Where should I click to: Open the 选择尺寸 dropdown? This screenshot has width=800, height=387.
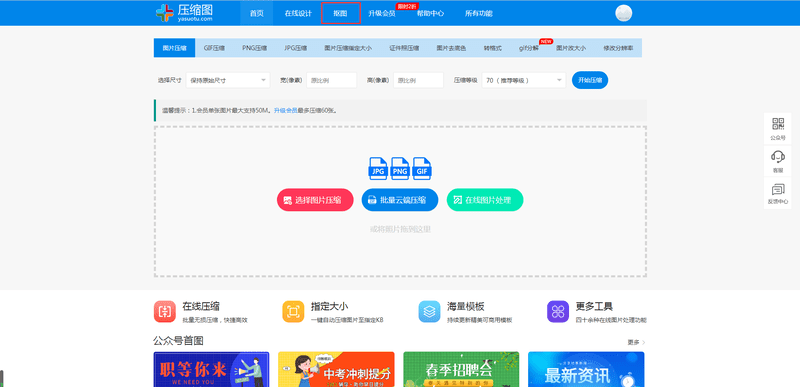(x=228, y=80)
